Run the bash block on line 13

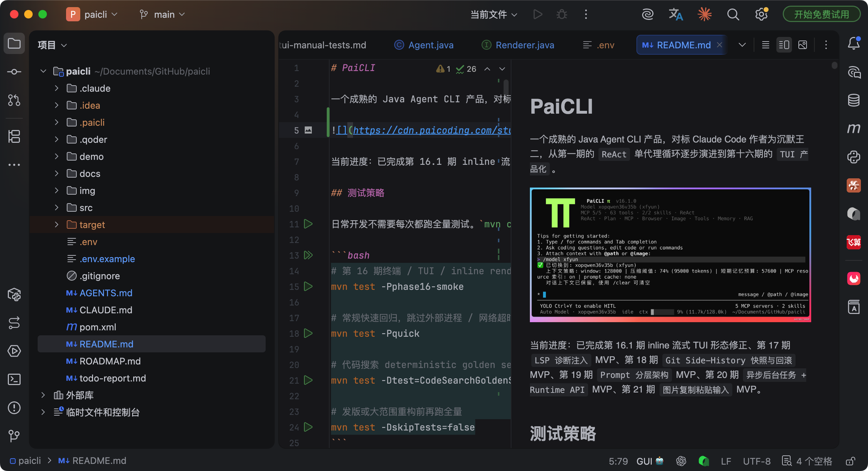click(308, 255)
